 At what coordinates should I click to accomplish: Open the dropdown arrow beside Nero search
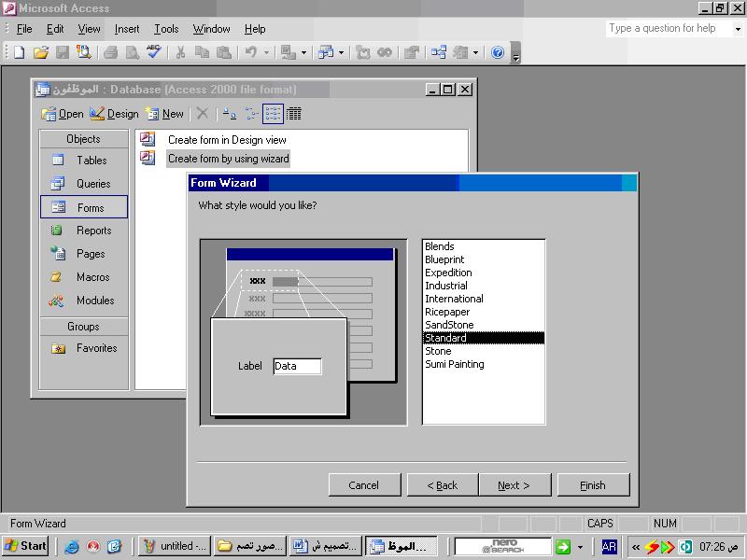coord(580,547)
